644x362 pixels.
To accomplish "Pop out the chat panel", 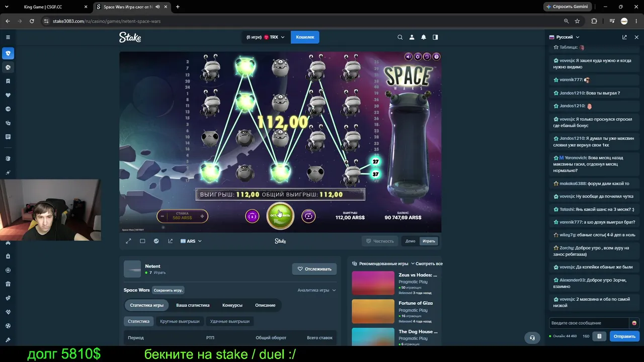I will (x=624, y=37).
